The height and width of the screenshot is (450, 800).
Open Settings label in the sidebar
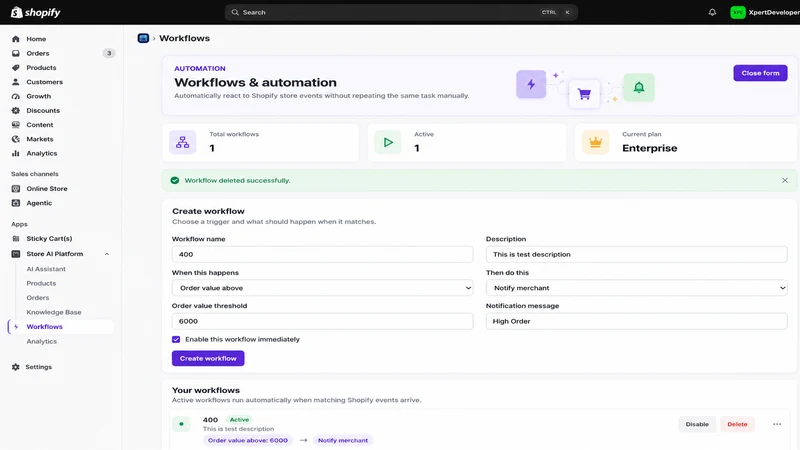tap(39, 367)
